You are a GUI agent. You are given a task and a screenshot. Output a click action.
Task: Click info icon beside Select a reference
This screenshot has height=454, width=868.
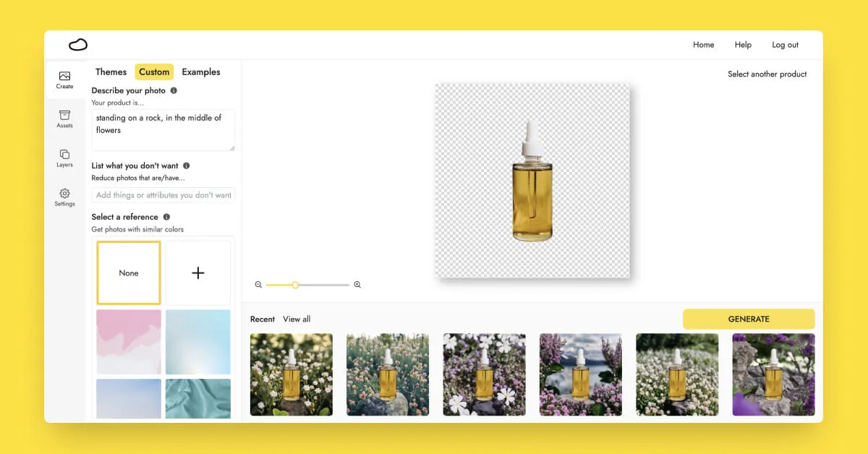click(166, 217)
